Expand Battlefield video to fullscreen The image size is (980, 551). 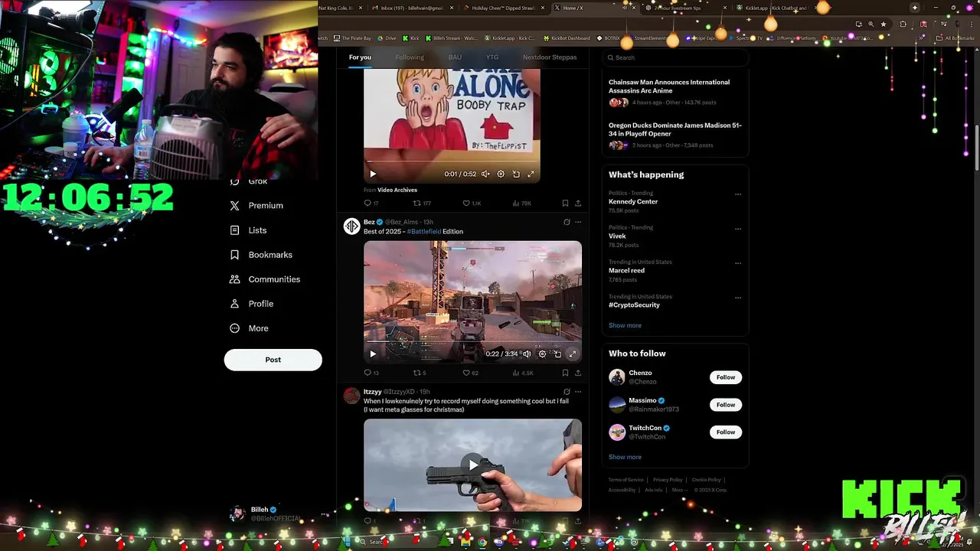click(x=572, y=354)
